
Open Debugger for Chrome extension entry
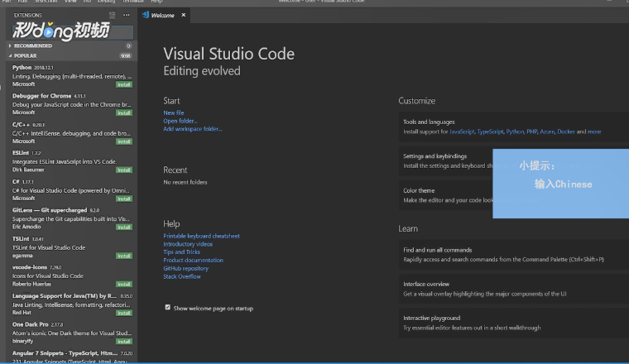coord(72,104)
